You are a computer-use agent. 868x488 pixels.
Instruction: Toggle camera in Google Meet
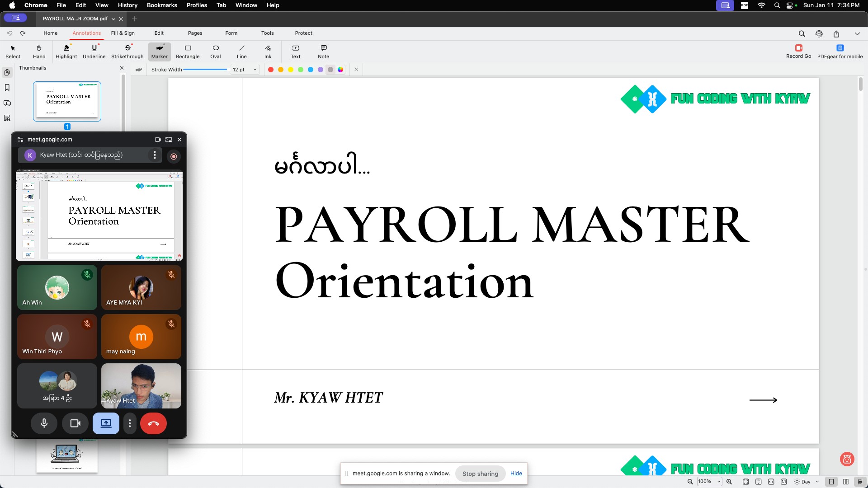(x=75, y=423)
